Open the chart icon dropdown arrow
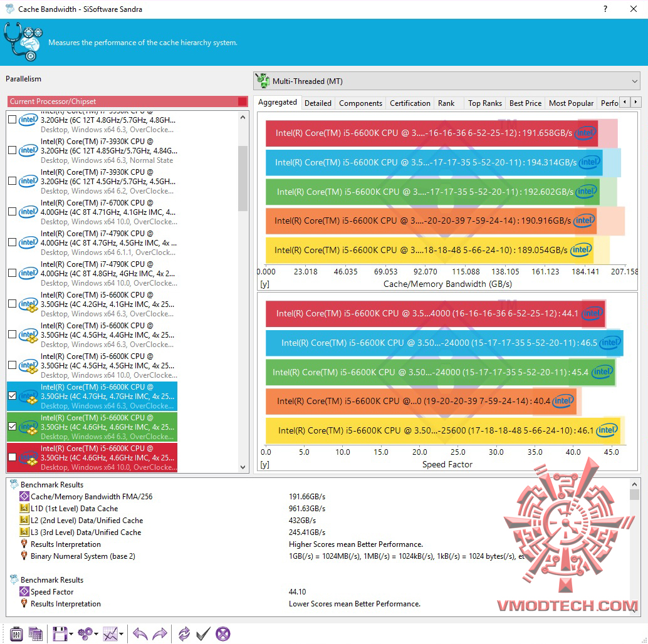 (121, 635)
